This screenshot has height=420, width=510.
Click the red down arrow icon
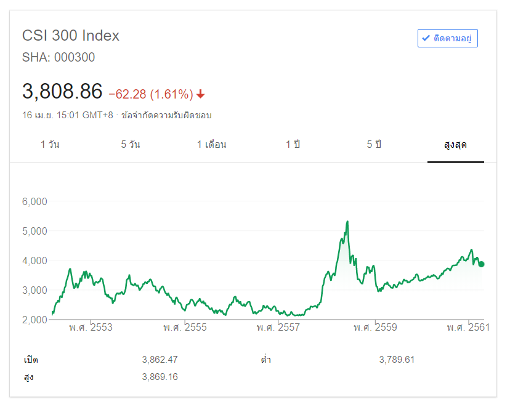click(201, 94)
